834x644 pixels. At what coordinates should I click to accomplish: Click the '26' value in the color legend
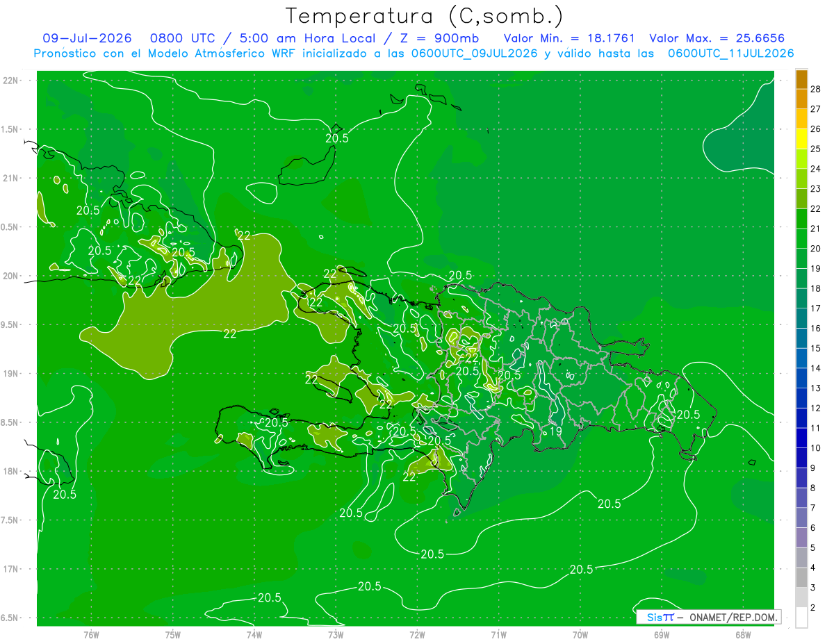[x=816, y=129]
